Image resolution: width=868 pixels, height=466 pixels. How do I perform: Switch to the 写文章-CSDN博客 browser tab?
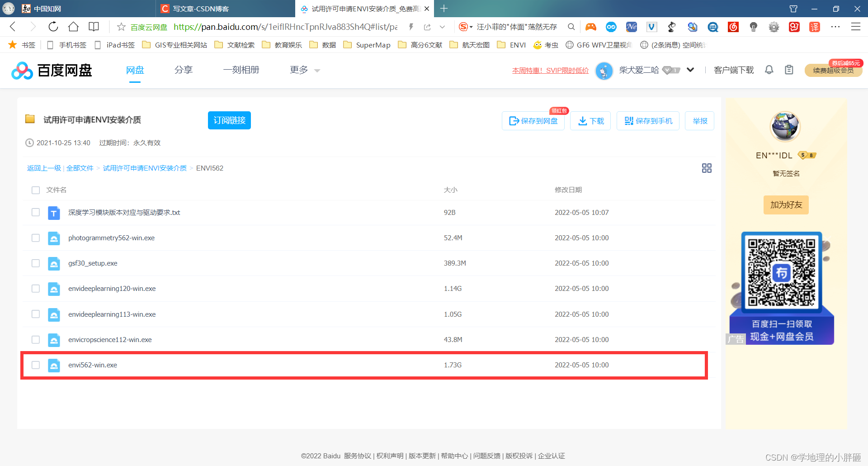point(225,9)
